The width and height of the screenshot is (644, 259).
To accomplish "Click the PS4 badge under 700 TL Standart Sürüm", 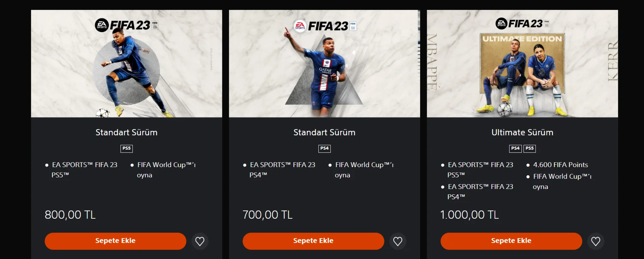I will coord(324,148).
